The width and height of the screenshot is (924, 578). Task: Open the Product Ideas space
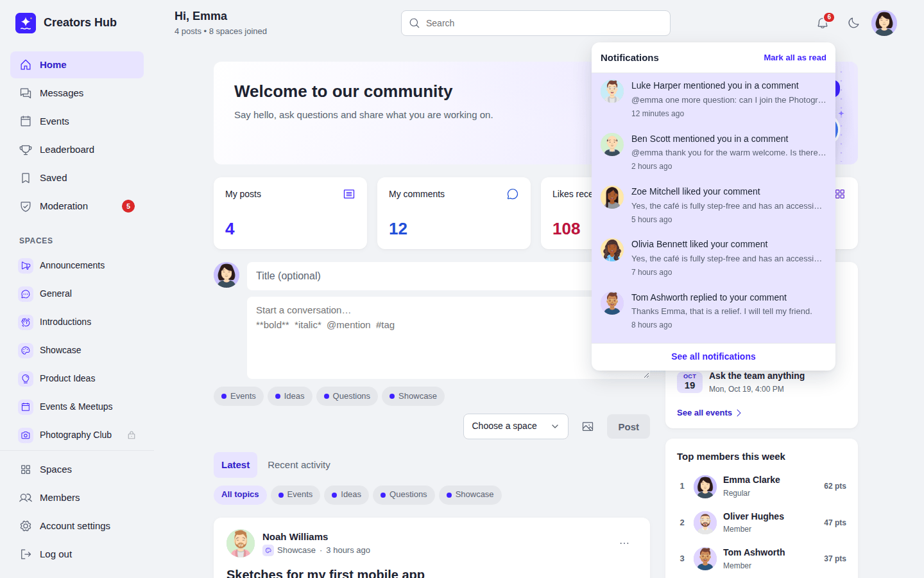point(77,378)
